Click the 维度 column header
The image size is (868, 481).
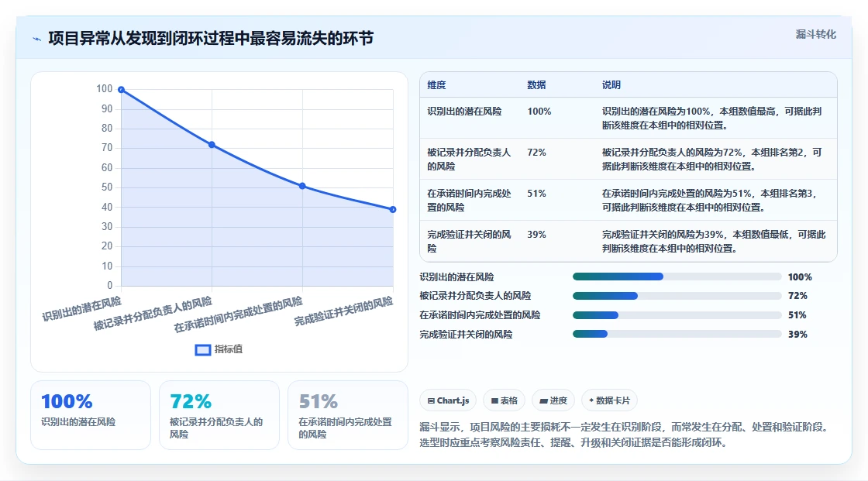436,84
